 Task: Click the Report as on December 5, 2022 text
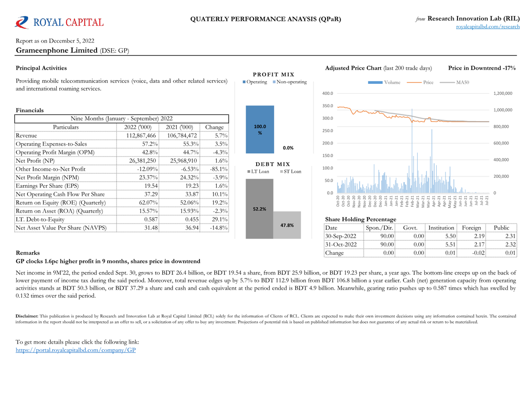pyautogui.click(x=55, y=41)
